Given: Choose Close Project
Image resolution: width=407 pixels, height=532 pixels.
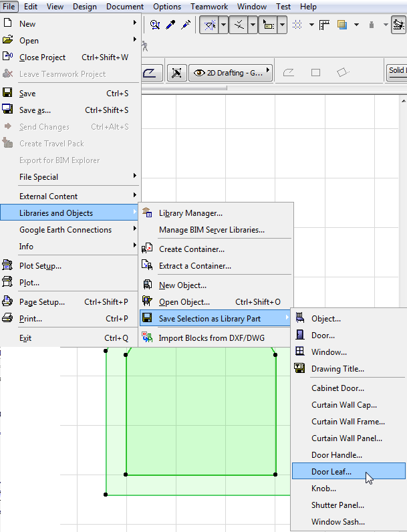Looking at the screenshot, I should click(x=70, y=57).
